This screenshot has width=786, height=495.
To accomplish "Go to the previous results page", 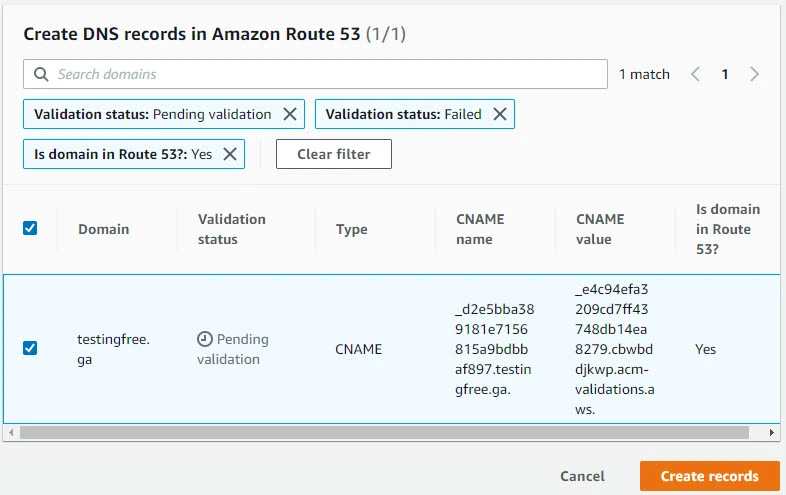I will coord(695,74).
